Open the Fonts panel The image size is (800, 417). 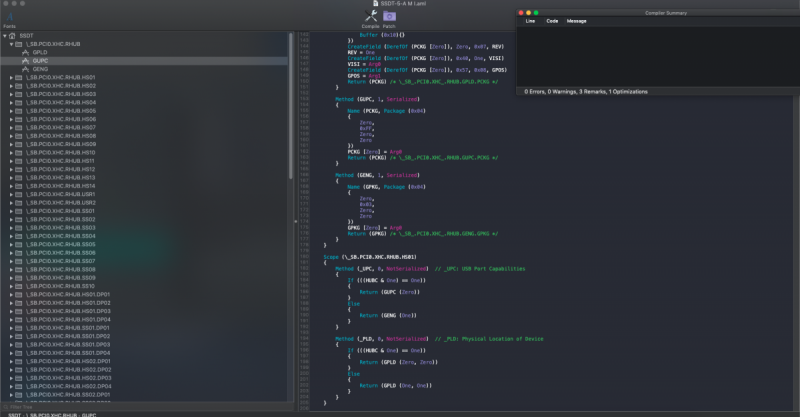tap(9, 19)
